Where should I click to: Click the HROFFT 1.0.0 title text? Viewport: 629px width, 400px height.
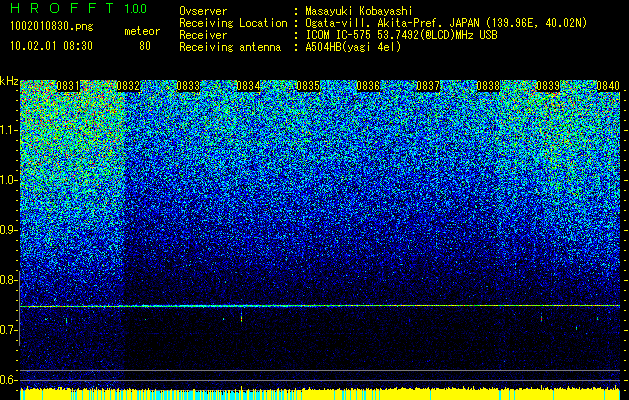coord(79,8)
